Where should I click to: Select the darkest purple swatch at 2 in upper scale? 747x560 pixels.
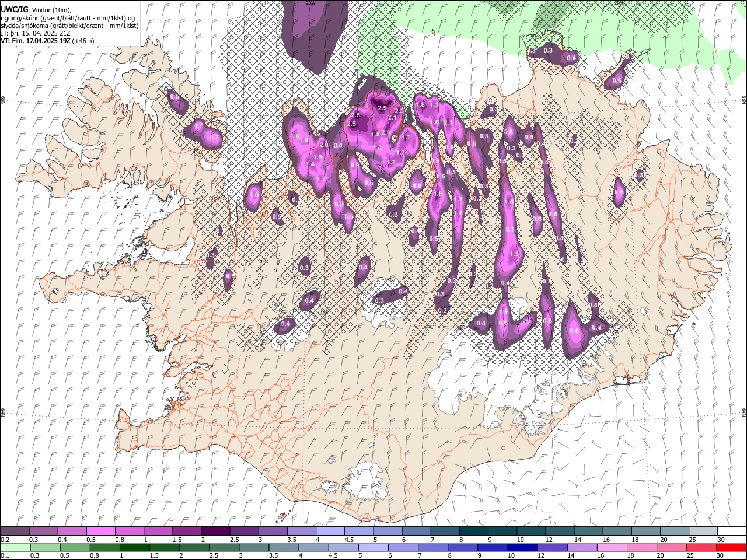click(215, 531)
